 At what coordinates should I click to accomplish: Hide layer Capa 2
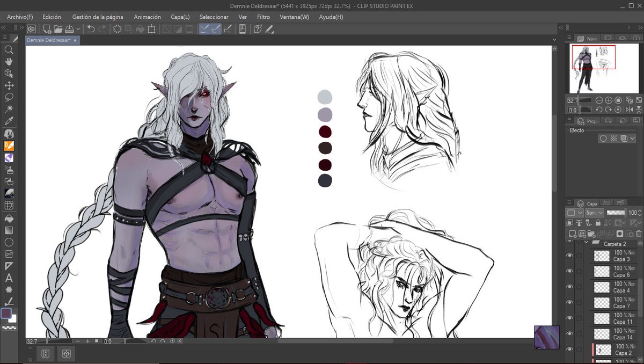pyautogui.click(x=570, y=350)
